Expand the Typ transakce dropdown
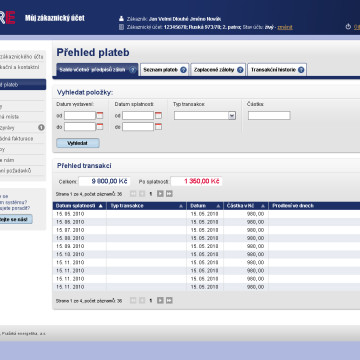Viewport: 360px width, 360px height. [x=232, y=116]
